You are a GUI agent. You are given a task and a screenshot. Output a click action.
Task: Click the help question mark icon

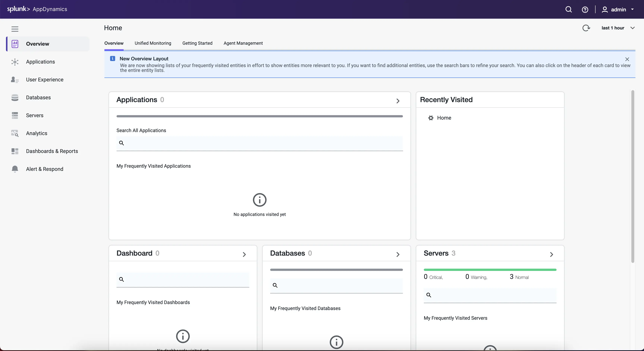click(585, 9)
